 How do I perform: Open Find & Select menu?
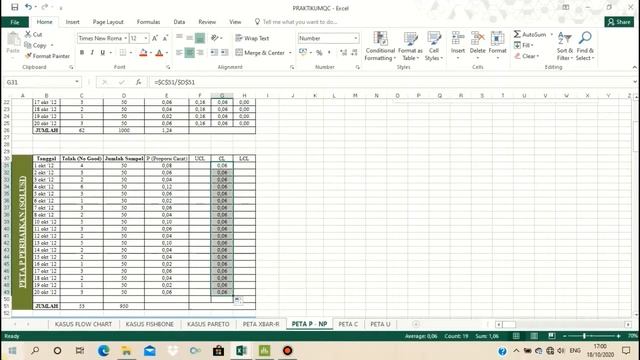pos(585,46)
